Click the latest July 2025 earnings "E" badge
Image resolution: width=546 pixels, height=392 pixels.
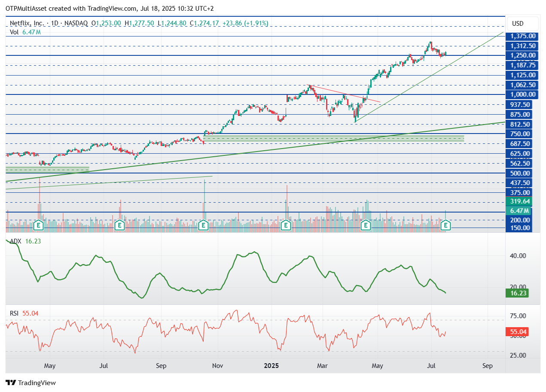pyautogui.click(x=445, y=225)
